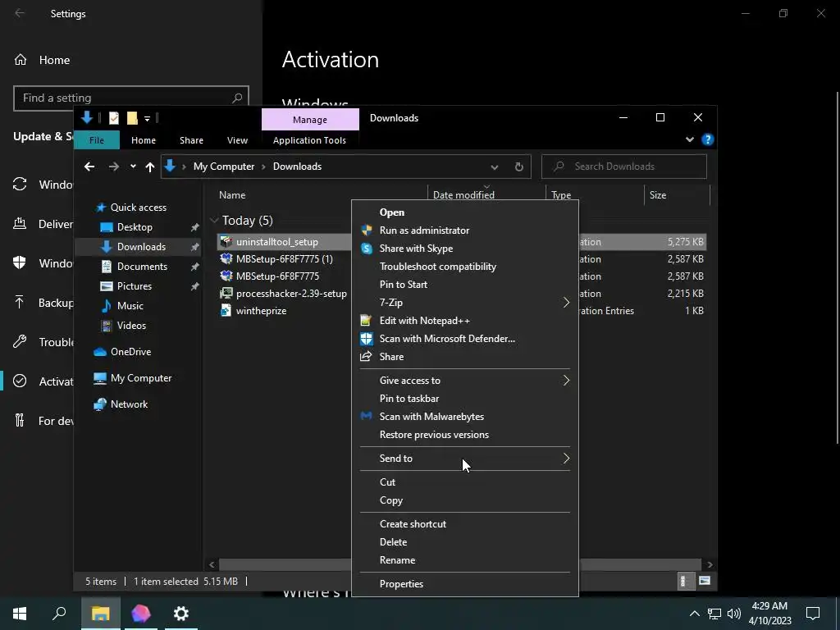Sort by the Name column header
This screenshot has height=630, width=840.
click(x=321, y=195)
